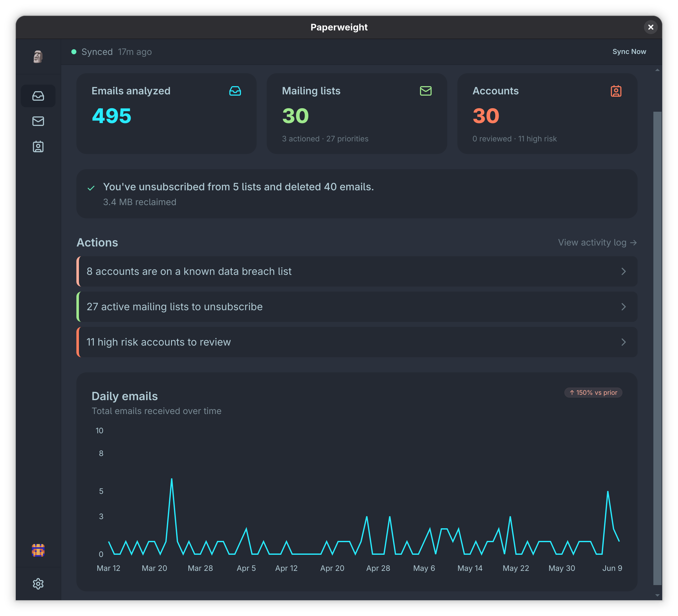This screenshot has width=678, height=616.
Task: Click the moai statue app logo
Action: click(38, 56)
